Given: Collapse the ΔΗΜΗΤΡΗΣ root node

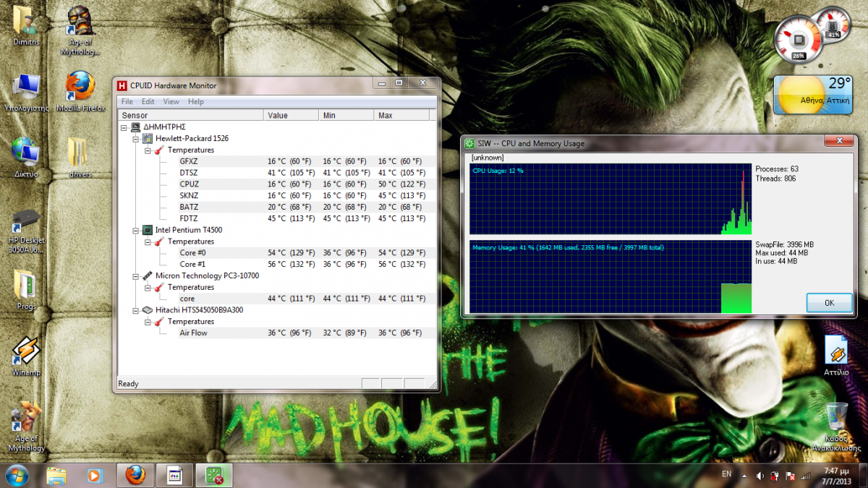Looking at the screenshot, I should click(124, 127).
